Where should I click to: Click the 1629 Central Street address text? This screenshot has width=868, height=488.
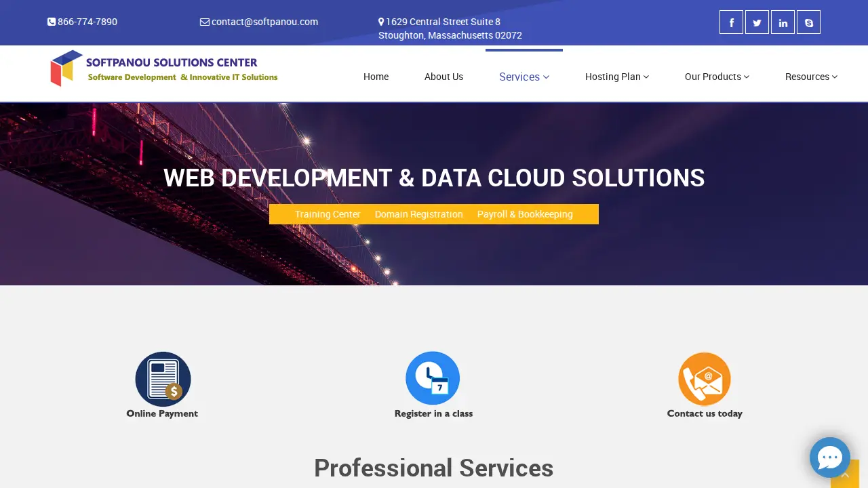pyautogui.click(x=450, y=28)
